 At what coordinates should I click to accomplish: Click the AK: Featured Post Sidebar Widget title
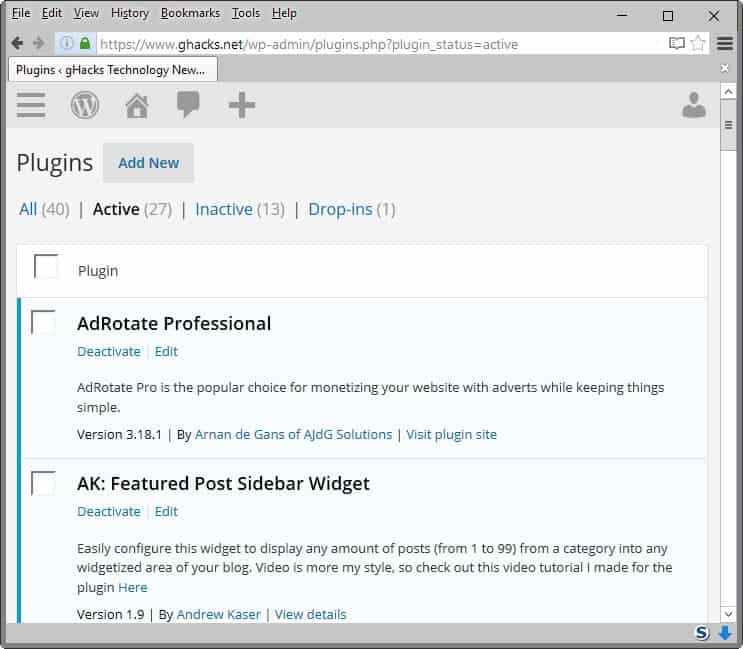(x=223, y=484)
